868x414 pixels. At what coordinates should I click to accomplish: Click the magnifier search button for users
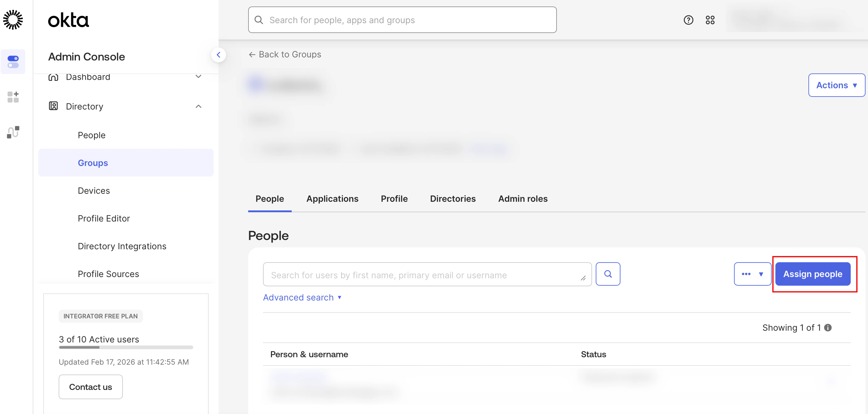coord(607,274)
